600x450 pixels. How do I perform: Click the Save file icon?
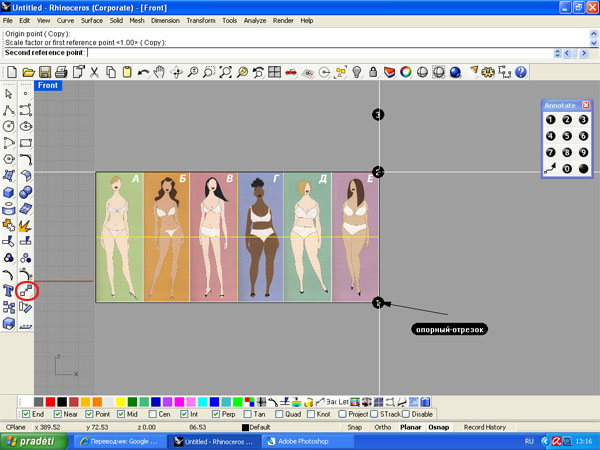click(x=45, y=72)
